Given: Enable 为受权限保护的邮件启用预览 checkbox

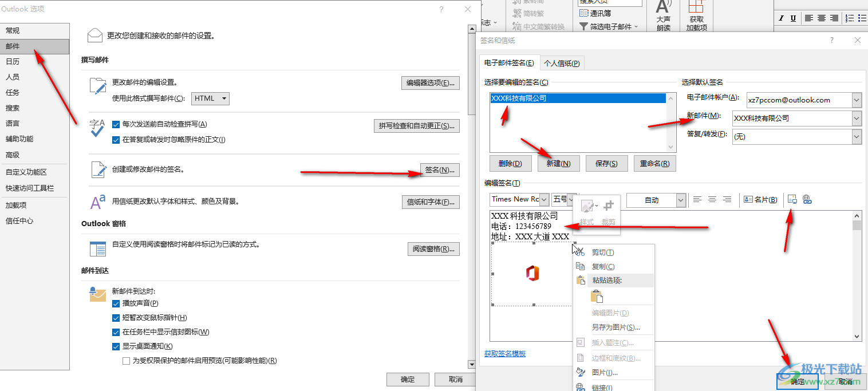Looking at the screenshot, I should click(x=127, y=361).
